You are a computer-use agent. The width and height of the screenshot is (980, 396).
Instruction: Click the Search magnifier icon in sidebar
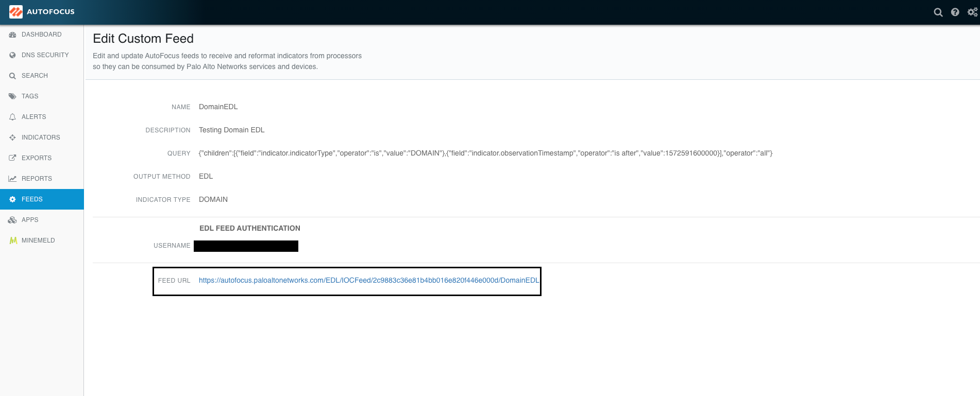(x=12, y=76)
